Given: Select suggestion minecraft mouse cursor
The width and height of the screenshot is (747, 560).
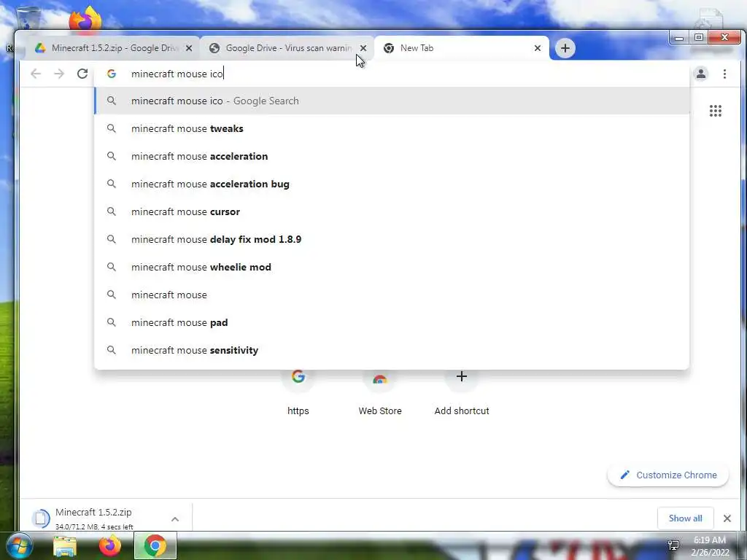Looking at the screenshot, I should tap(392, 211).
